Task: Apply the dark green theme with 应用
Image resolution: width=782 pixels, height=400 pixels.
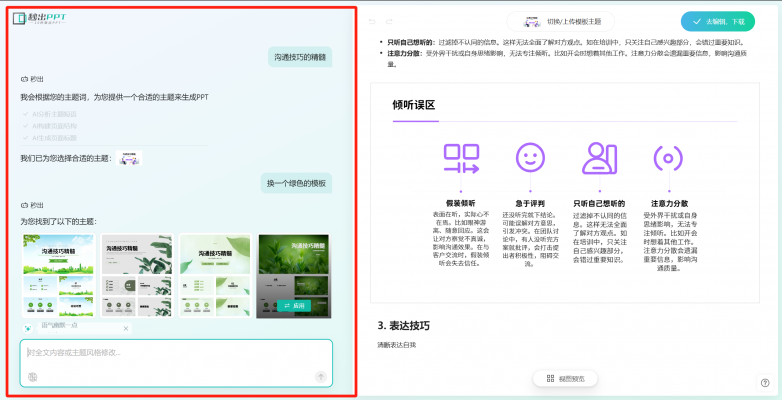Action: coord(293,305)
